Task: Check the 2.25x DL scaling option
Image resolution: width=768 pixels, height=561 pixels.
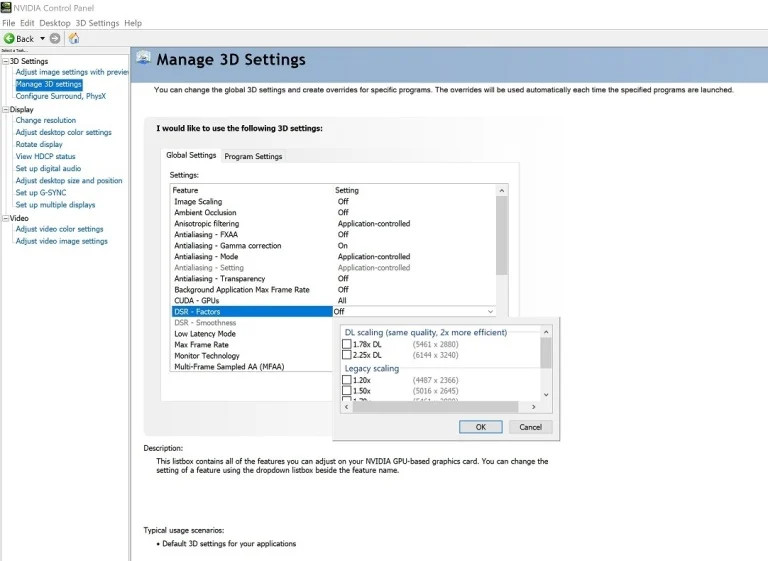Action: [347, 355]
